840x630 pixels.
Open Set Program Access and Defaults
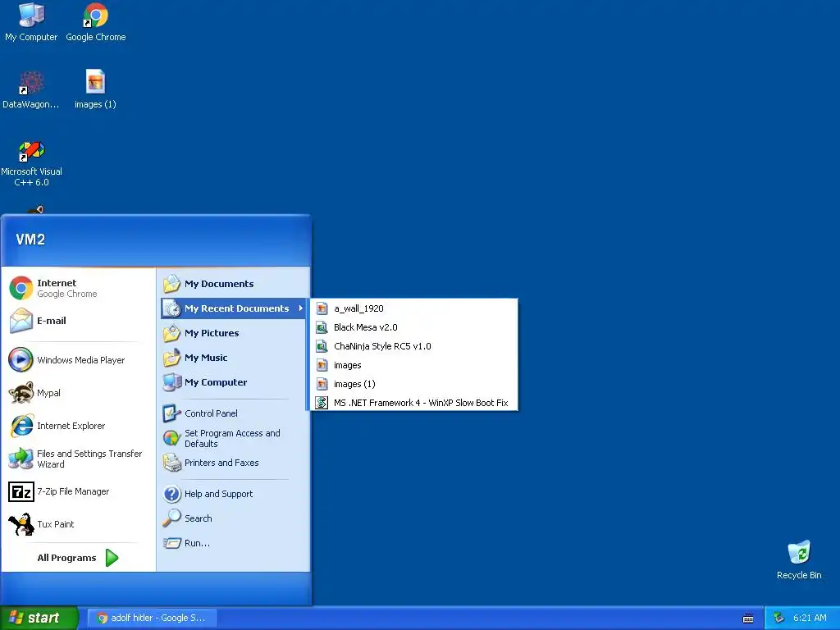point(233,438)
